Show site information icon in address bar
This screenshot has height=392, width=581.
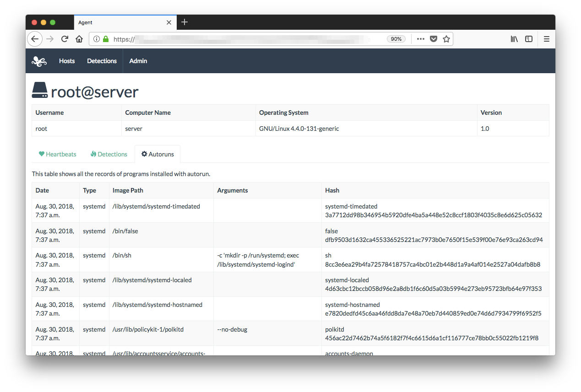97,39
